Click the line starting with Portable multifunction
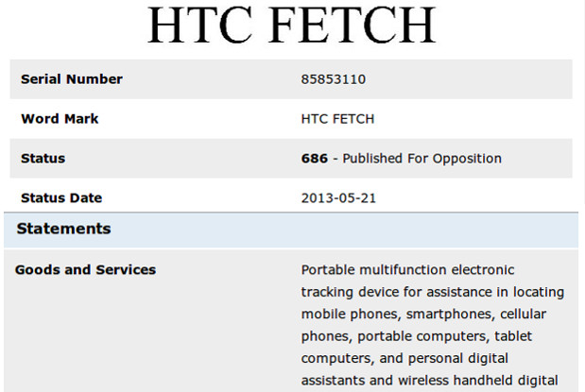This screenshot has height=392, width=585. (x=423, y=270)
